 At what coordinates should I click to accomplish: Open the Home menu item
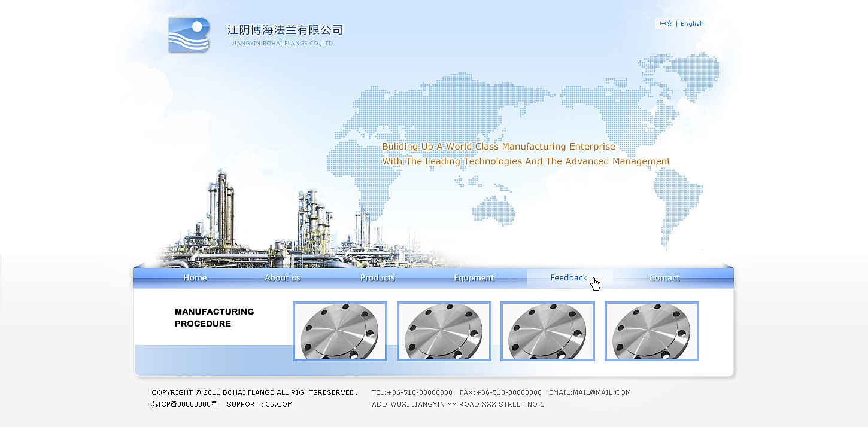(x=195, y=278)
